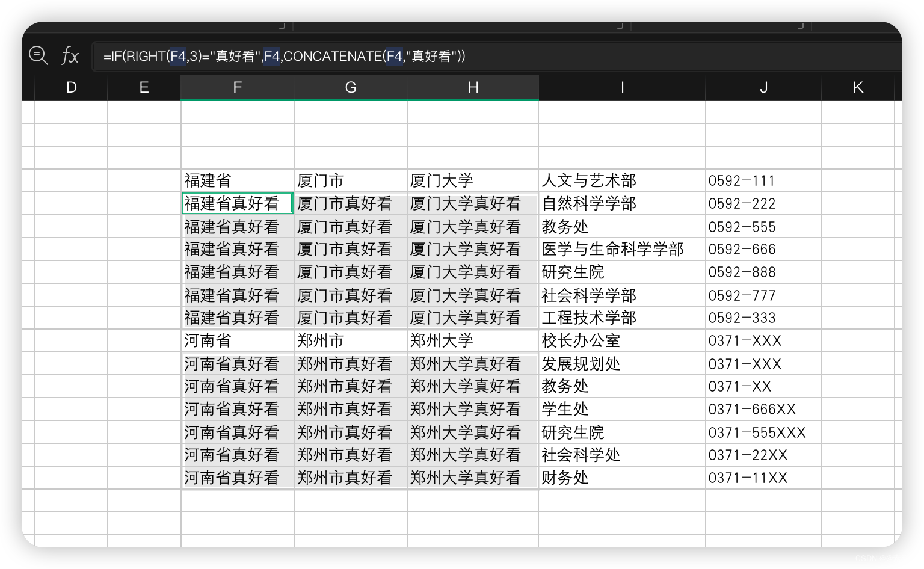The width and height of the screenshot is (924, 569).
Task: Click the cell containing 福建省
Action: [238, 180]
